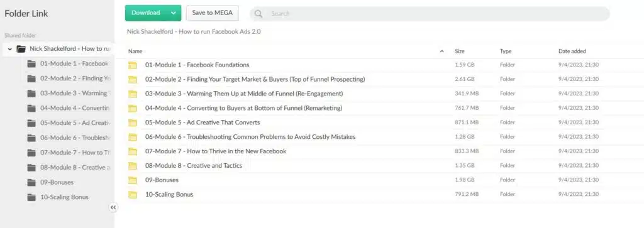644x228 pixels.
Task: Click sidebar folder icon for 01-Module 1
Action: tap(31, 63)
